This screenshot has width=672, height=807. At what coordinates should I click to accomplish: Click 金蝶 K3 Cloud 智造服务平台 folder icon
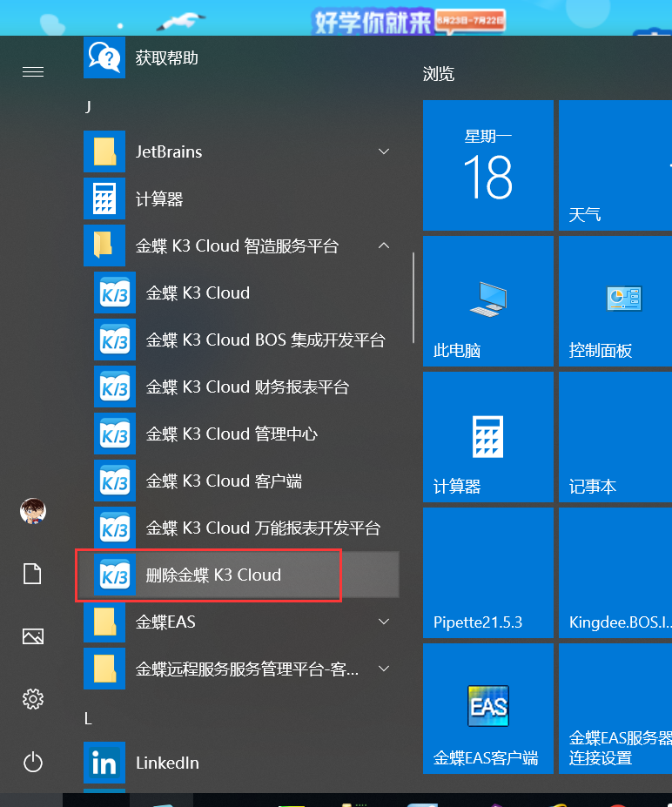[104, 245]
